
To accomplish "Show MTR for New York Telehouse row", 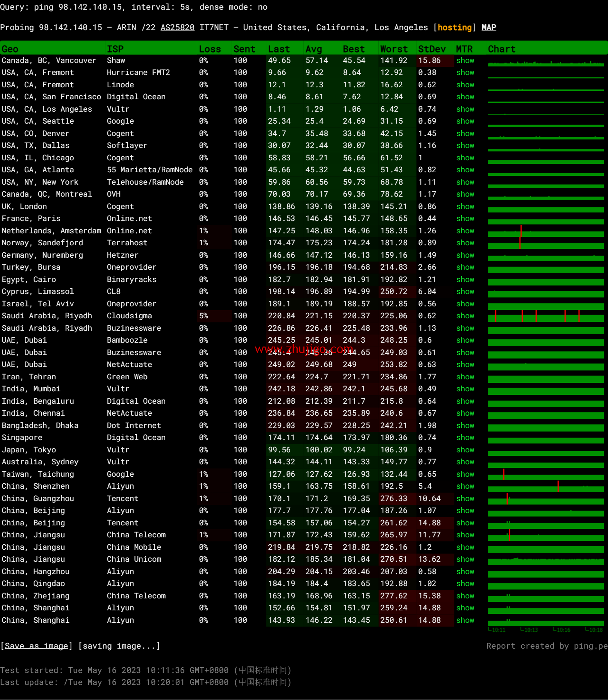I will [x=465, y=182].
